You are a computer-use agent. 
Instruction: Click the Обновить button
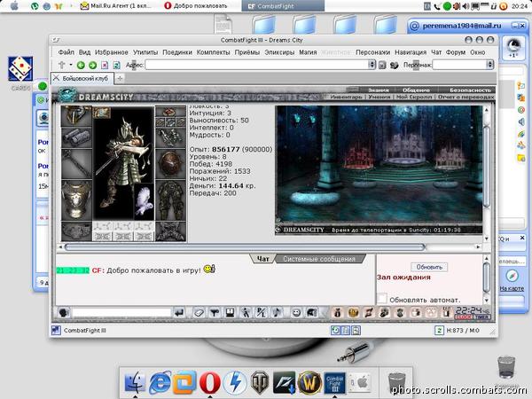pos(429,267)
